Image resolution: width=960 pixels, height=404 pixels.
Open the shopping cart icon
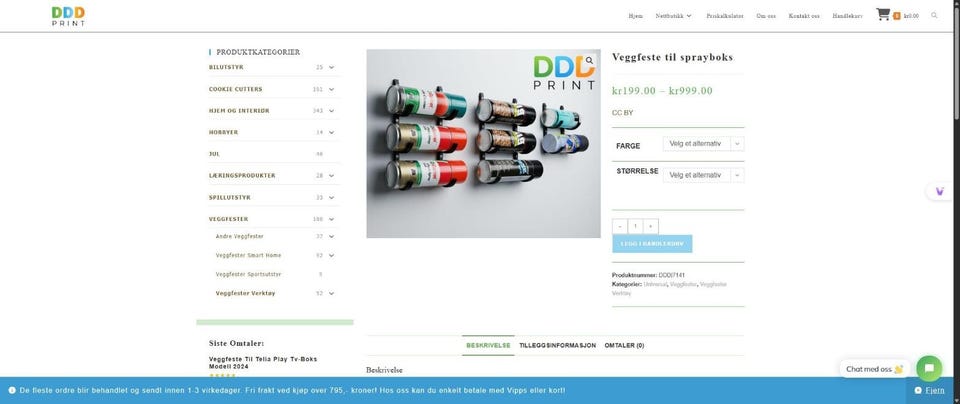coord(882,14)
